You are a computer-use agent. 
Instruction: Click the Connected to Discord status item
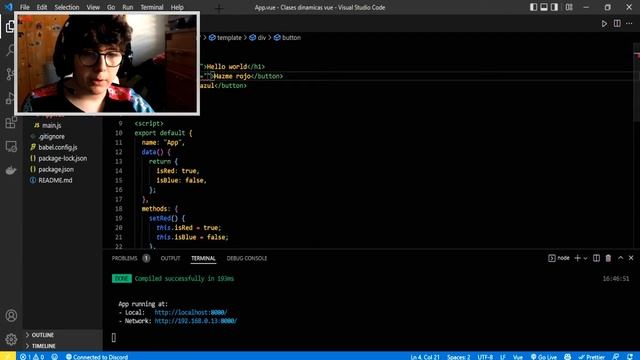[x=97, y=357]
